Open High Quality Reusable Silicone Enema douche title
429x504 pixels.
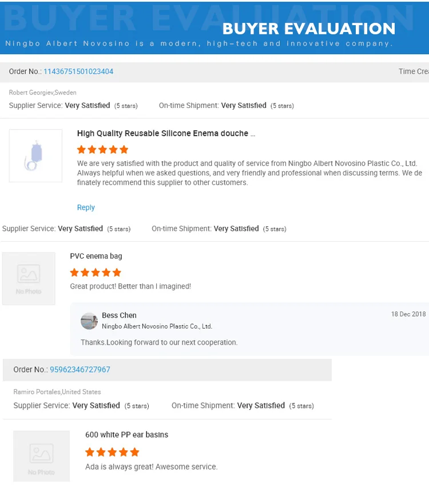coord(166,133)
